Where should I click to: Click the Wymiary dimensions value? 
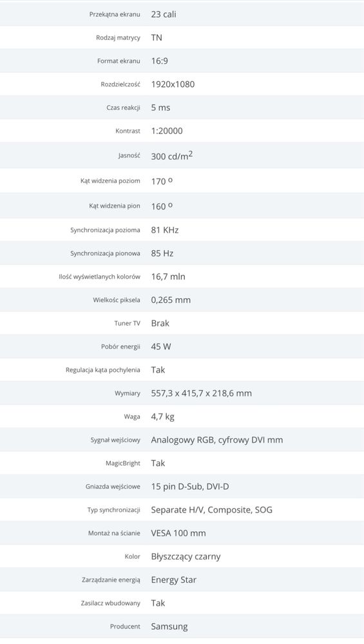click(x=202, y=393)
